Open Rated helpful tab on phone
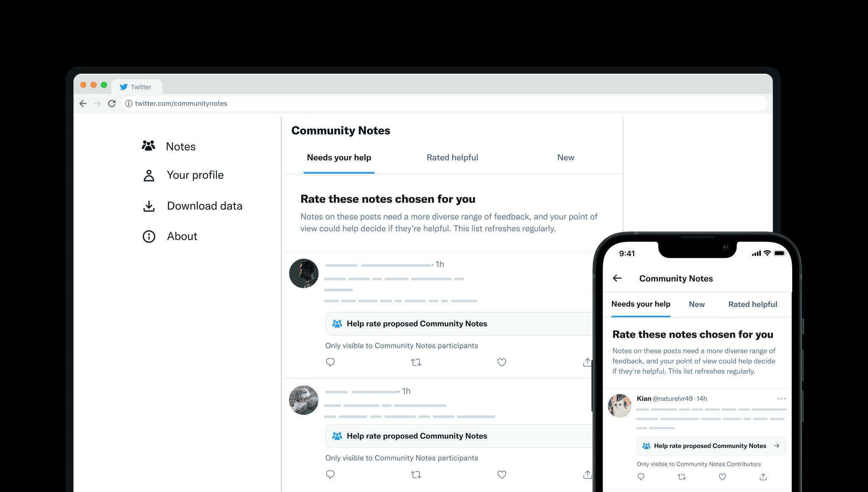Viewport: 868px width, 492px height. click(x=753, y=305)
